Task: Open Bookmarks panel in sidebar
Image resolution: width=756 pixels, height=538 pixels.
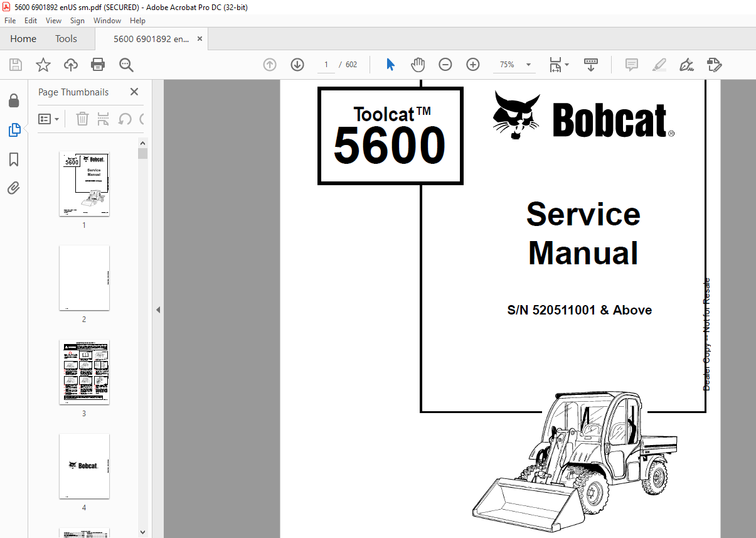Action: pos(14,159)
